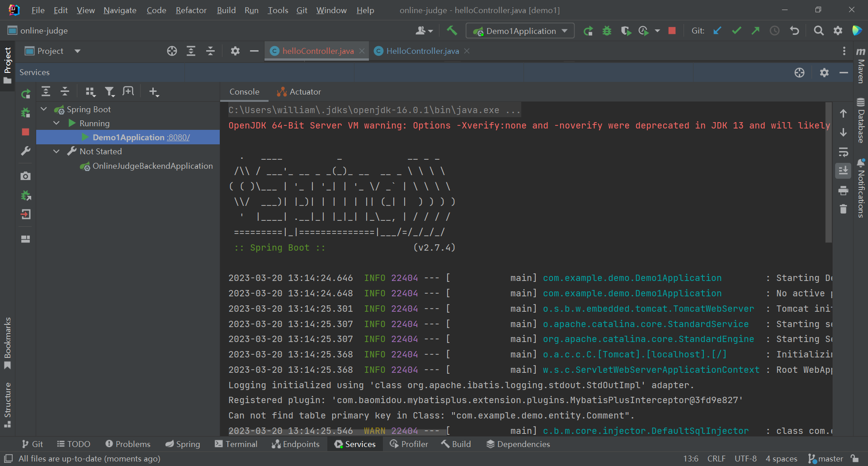Open the Endpoints tool window

click(296, 444)
